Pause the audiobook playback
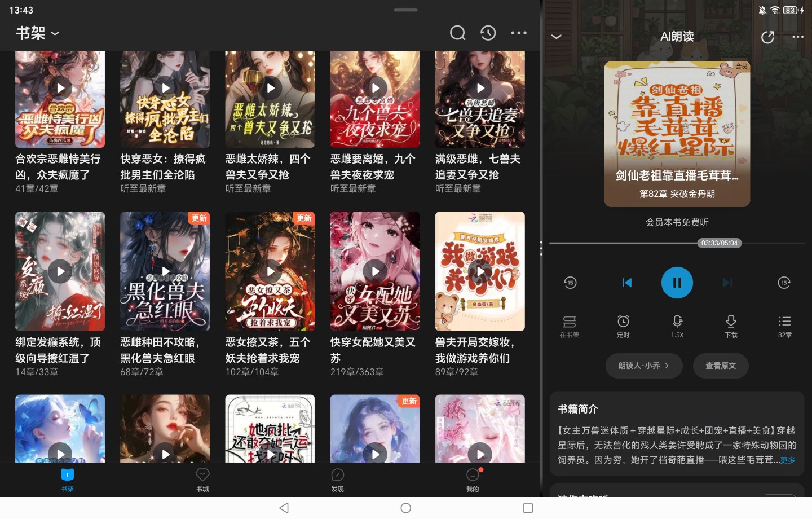Viewport: 812px width, 519px height. [x=677, y=283]
